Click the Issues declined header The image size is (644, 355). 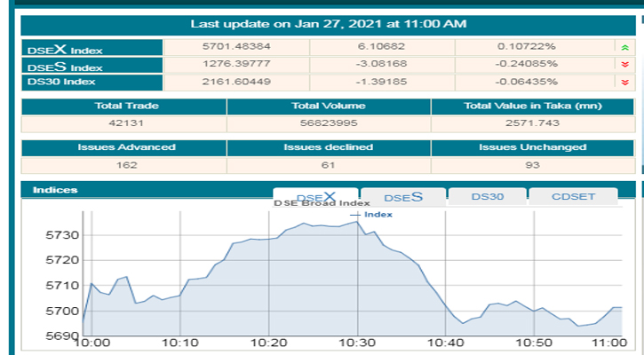click(329, 147)
